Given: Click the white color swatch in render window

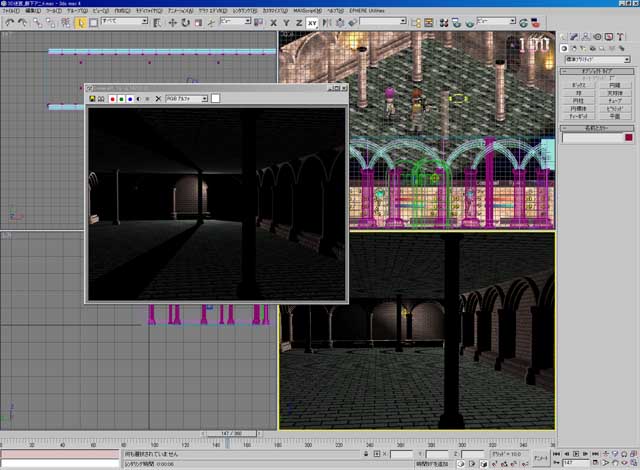Looking at the screenshot, I should (216, 98).
